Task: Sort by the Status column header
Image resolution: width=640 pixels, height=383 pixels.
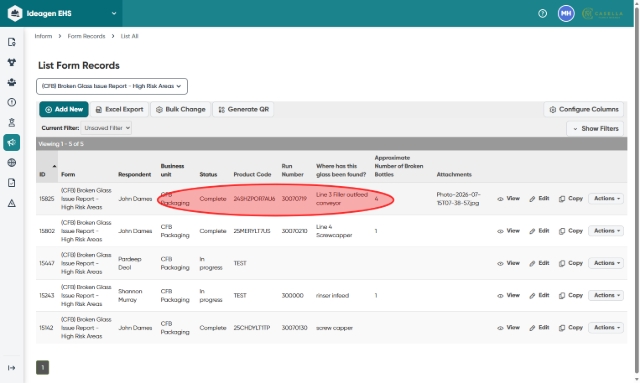Action: 208,174
